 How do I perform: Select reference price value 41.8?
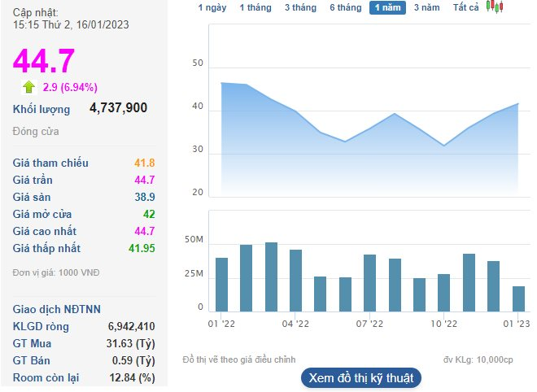144,163
